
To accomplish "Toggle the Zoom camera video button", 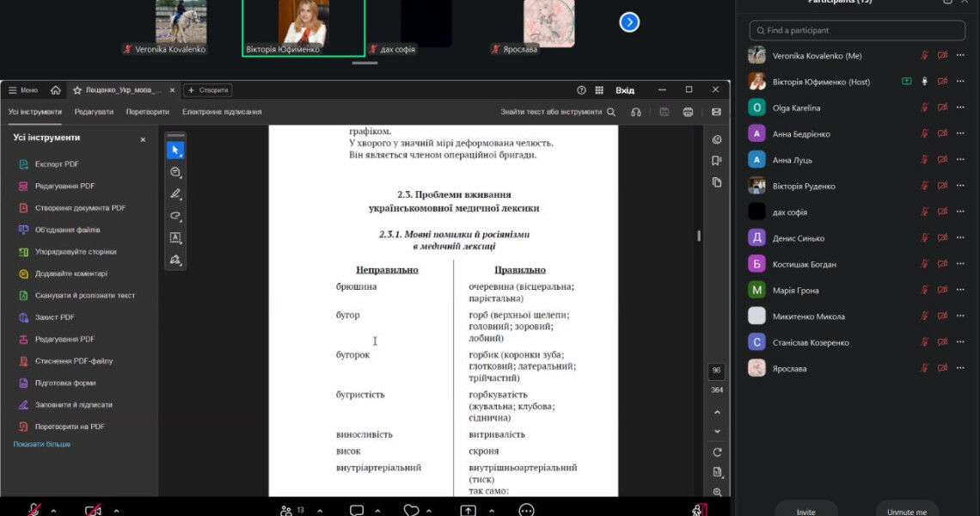I will click(x=93, y=510).
